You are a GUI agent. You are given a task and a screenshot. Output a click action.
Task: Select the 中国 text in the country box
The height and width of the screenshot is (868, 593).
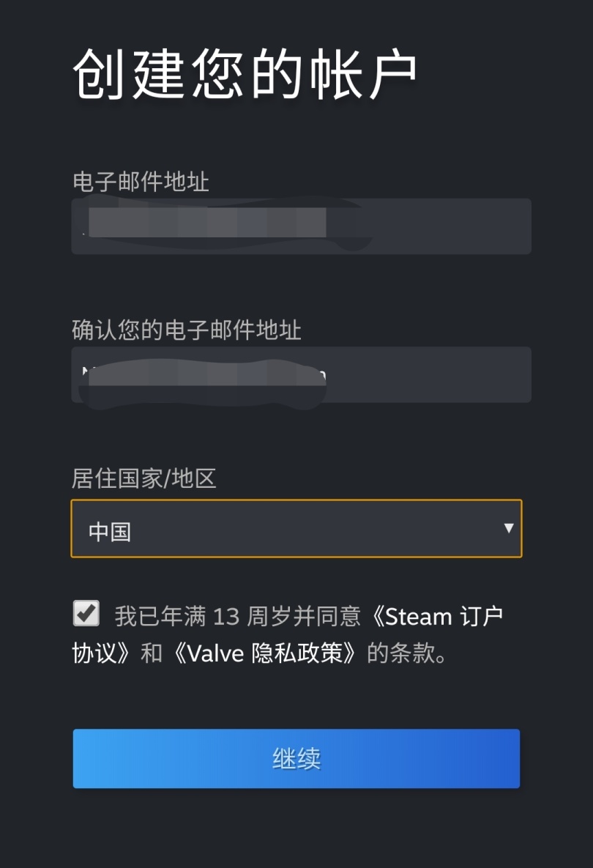[x=110, y=532]
